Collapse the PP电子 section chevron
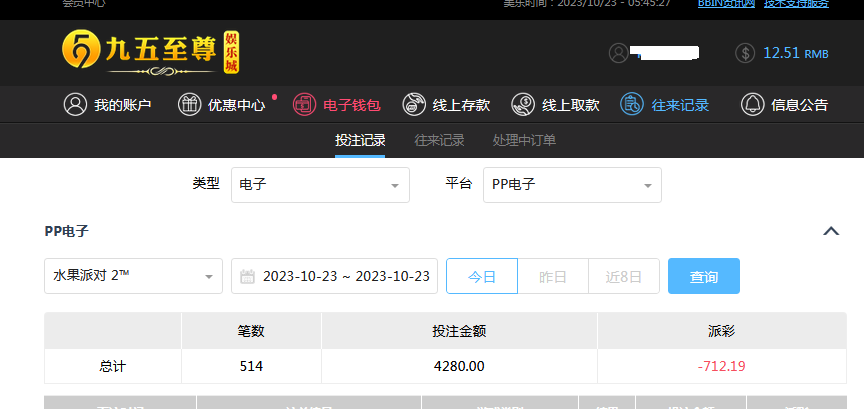864x409 pixels. click(x=831, y=231)
